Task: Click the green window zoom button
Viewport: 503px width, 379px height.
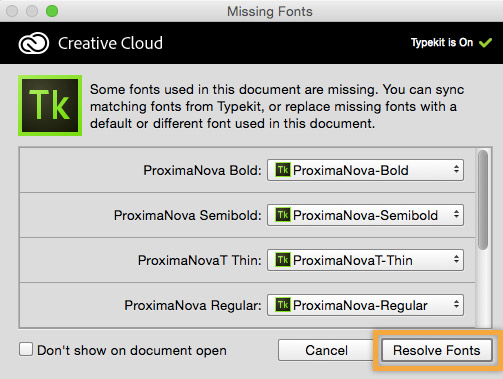Action: (x=52, y=11)
